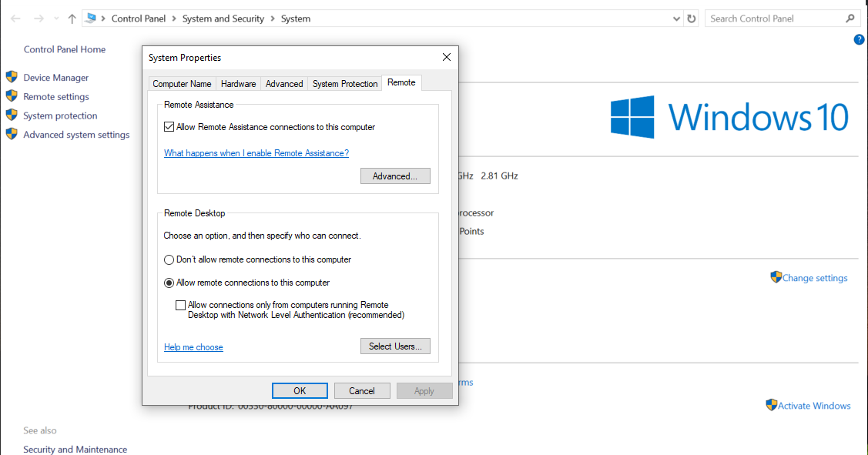Screen dimensions: 868x455
Task: Click the Select Users button
Action: (395, 346)
